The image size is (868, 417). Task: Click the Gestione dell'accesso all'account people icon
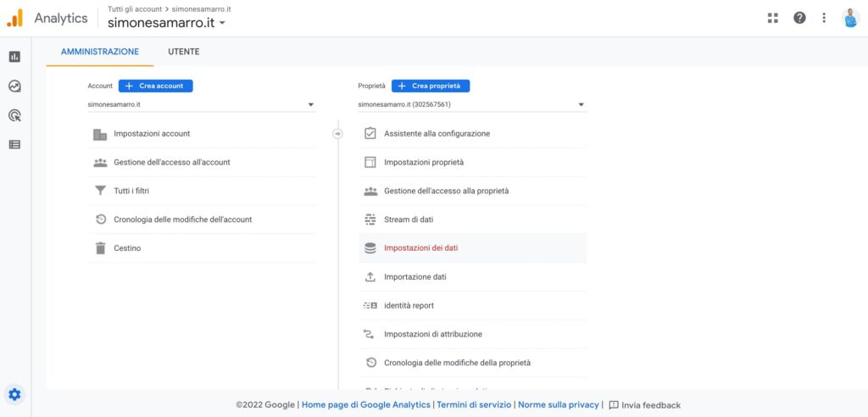[x=100, y=163]
